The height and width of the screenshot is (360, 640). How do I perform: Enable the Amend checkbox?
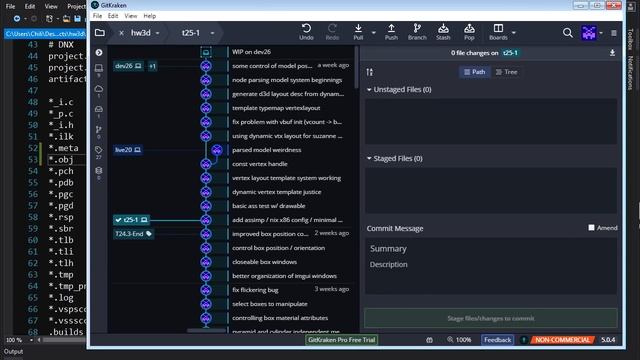[591, 228]
